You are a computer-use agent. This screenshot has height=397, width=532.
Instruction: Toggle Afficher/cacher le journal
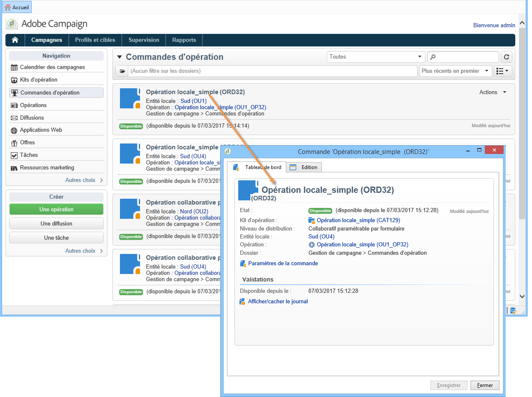click(x=278, y=302)
